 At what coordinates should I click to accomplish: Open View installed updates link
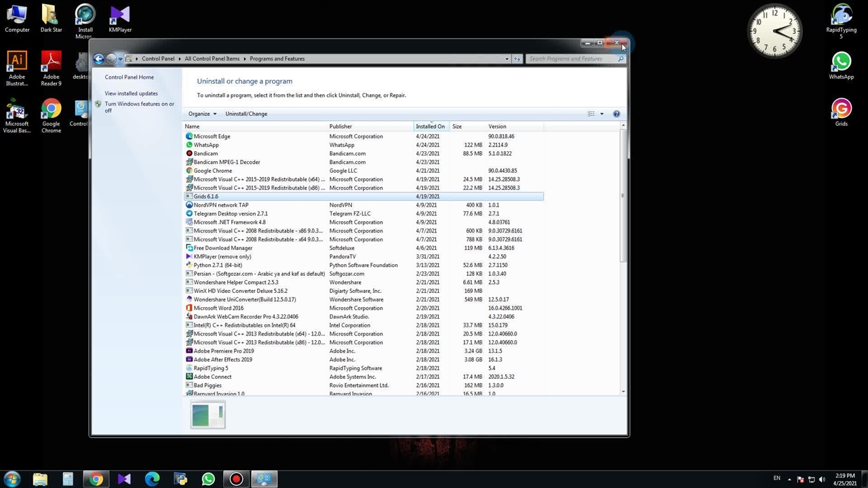pyautogui.click(x=132, y=94)
